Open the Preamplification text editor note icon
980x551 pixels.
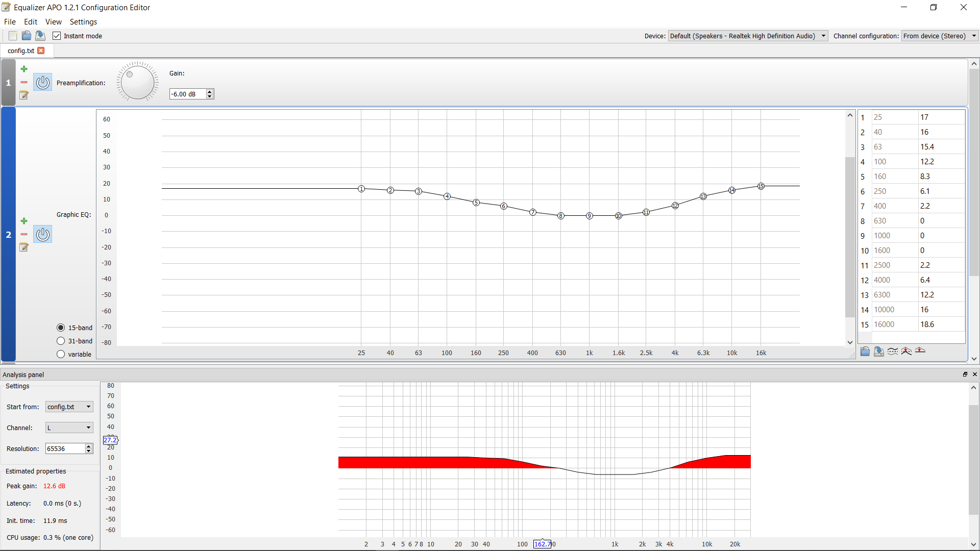[23, 95]
